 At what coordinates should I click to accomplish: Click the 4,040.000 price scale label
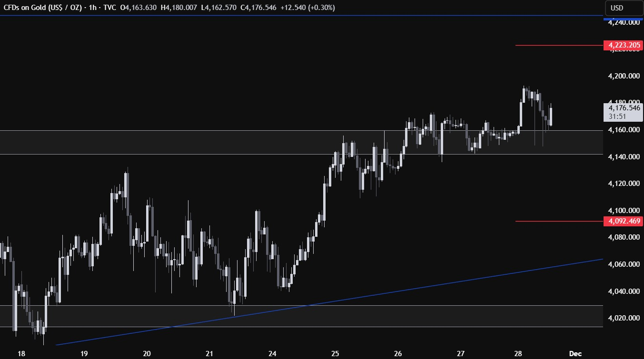coord(623,291)
